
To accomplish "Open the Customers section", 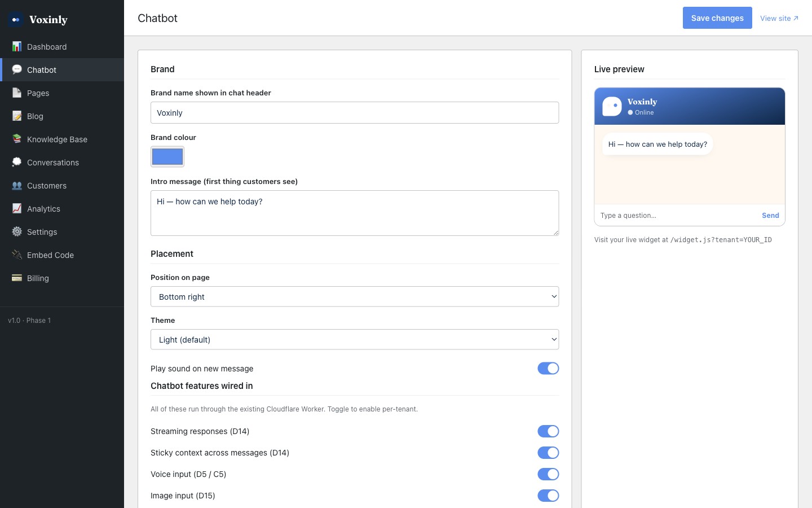I will (x=62, y=186).
